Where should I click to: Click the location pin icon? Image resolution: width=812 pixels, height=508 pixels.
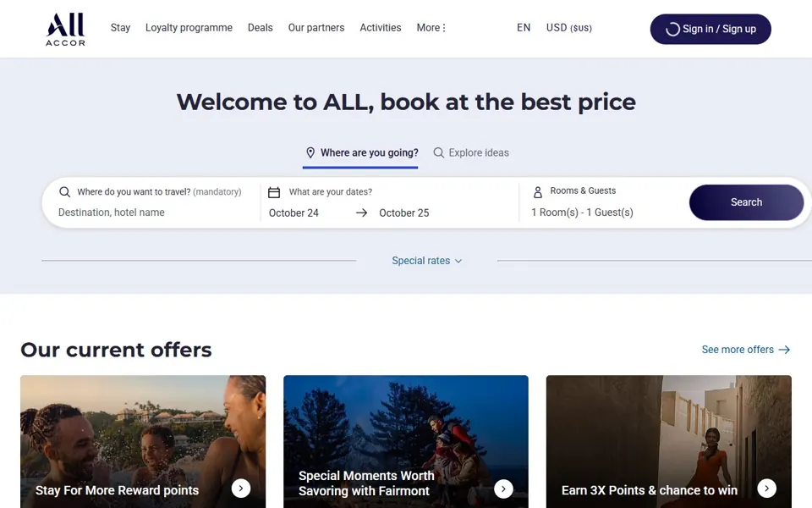tap(310, 153)
